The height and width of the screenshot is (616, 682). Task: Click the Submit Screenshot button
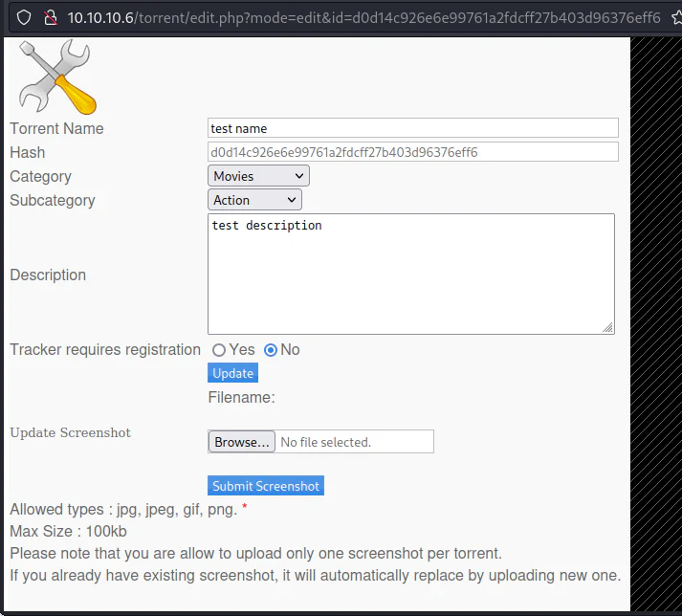(266, 486)
